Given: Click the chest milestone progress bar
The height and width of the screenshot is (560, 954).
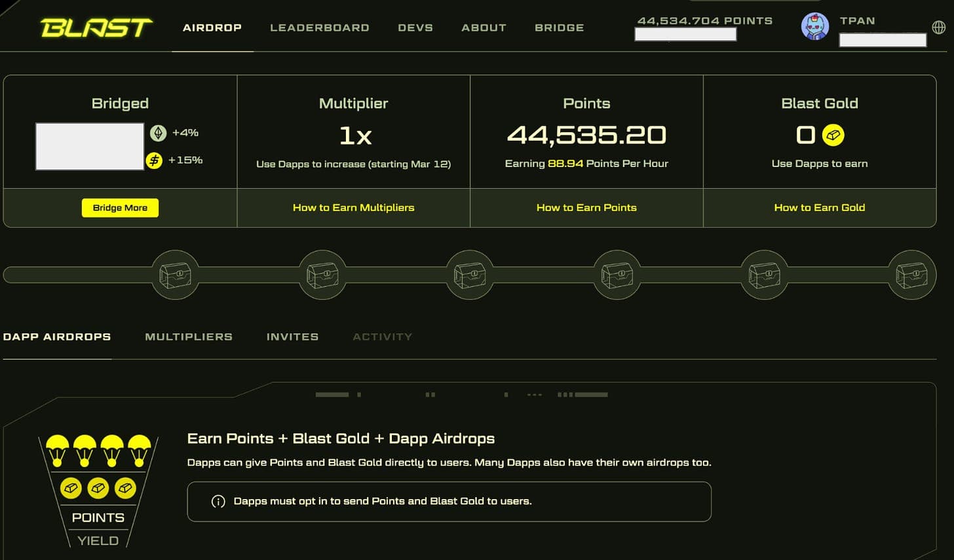Looking at the screenshot, I should coord(469,274).
